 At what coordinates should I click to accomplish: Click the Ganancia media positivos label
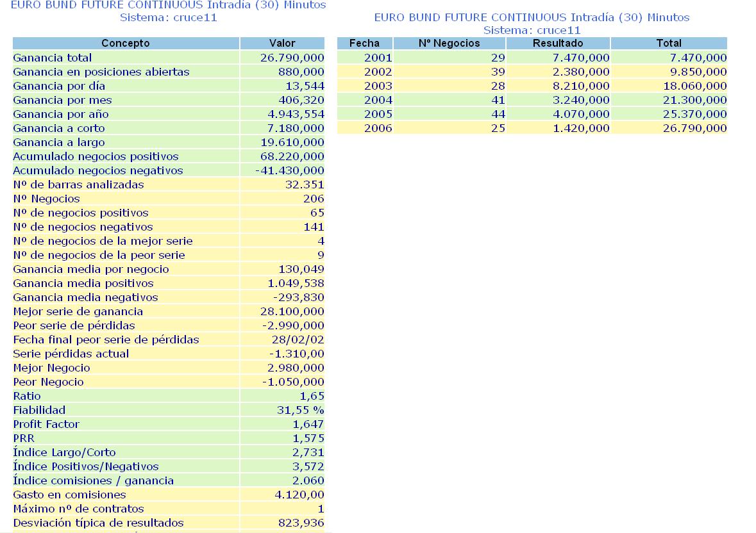(83, 283)
